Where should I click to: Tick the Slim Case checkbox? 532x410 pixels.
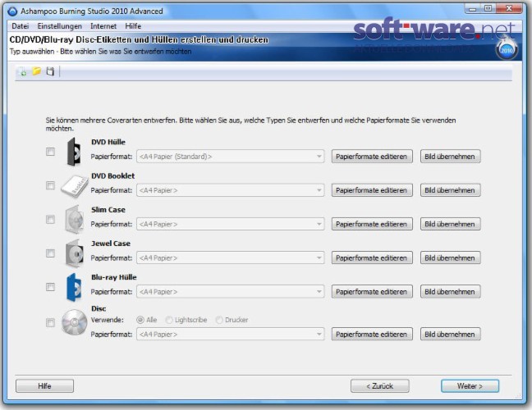(50, 220)
